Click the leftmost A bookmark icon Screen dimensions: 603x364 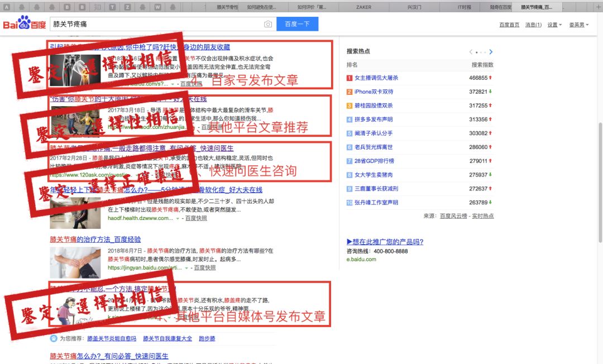click(7, 6)
